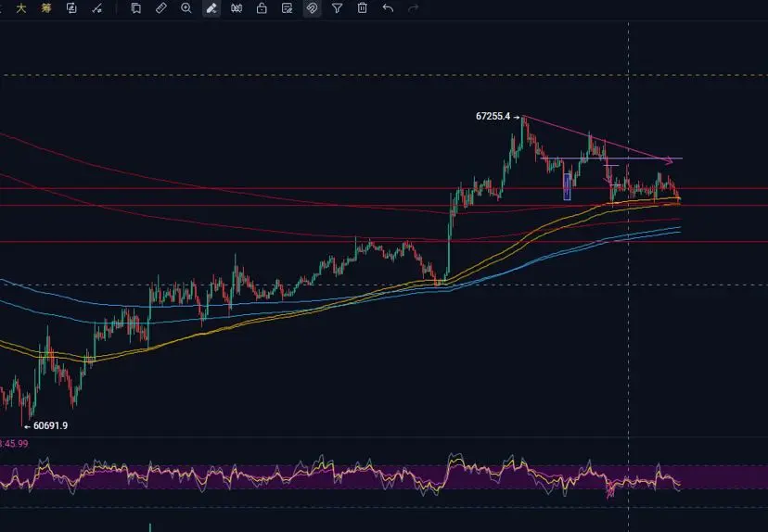Viewport: 768px width, 532px height.
Task: Click the magnifier zoom-in icon
Action: point(186,7)
